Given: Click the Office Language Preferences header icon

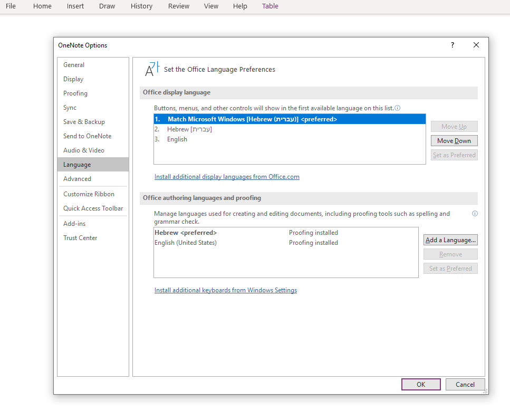Looking at the screenshot, I should coord(151,69).
